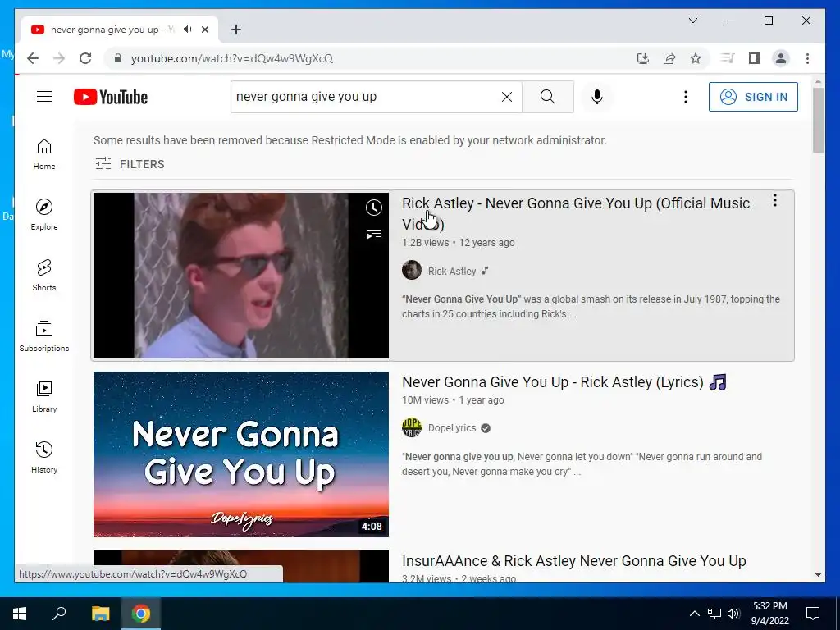Open Shorts in sidebar

[x=44, y=276]
